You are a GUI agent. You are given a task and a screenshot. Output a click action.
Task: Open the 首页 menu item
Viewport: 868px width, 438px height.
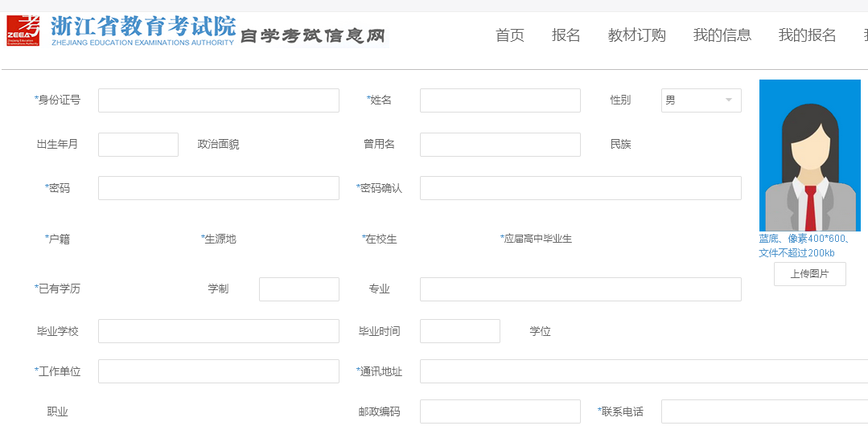510,35
